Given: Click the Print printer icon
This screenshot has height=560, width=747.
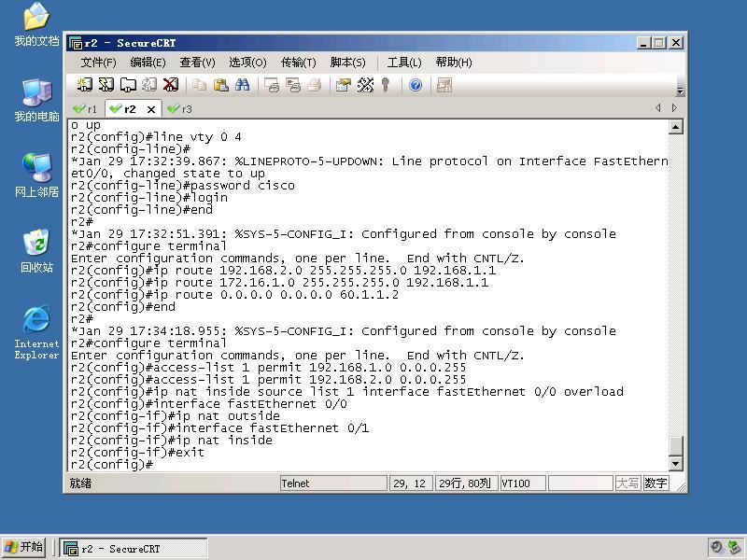Looking at the screenshot, I should [x=315, y=85].
